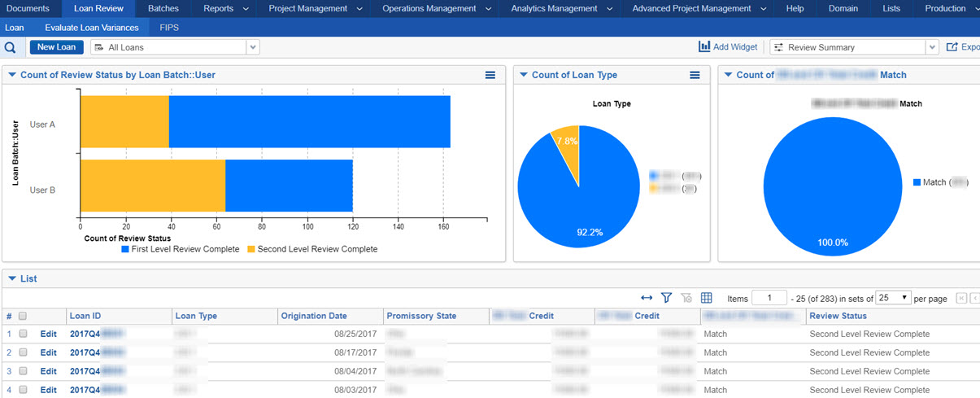Click the blue First Level Review legend swatch
The image size is (980, 398).
[x=124, y=249]
